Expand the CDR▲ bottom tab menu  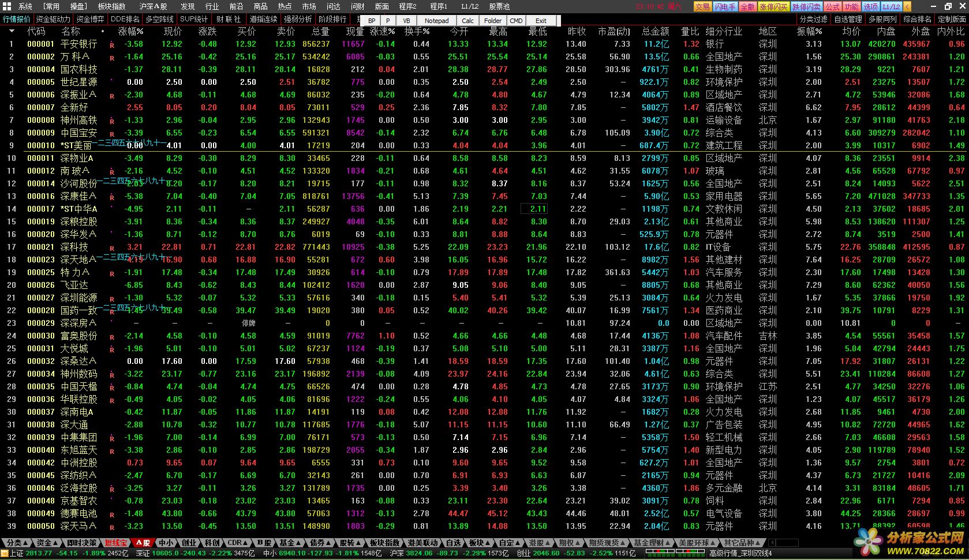point(238,543)
